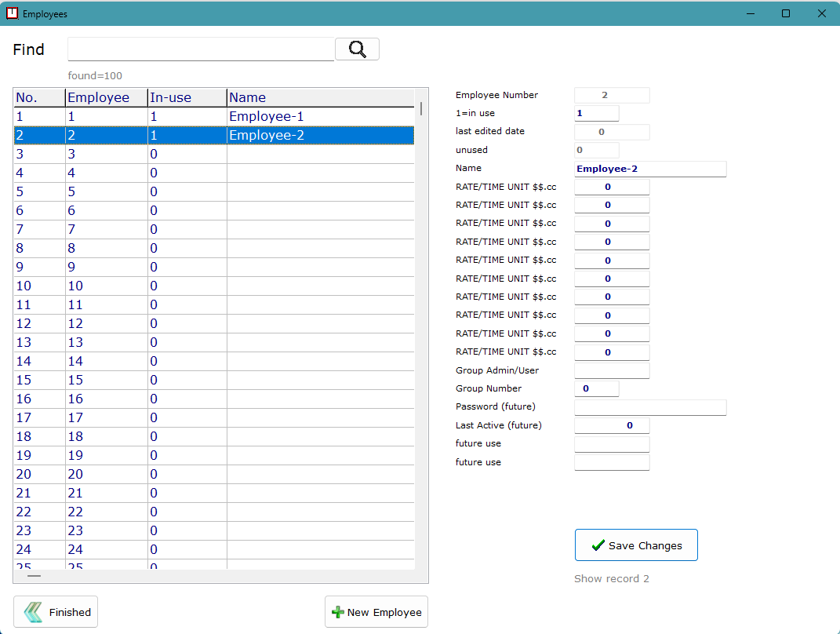This screenshot has height=634, width=840.
Task: Maximize the Employees window
Action: tap(786, 13)
